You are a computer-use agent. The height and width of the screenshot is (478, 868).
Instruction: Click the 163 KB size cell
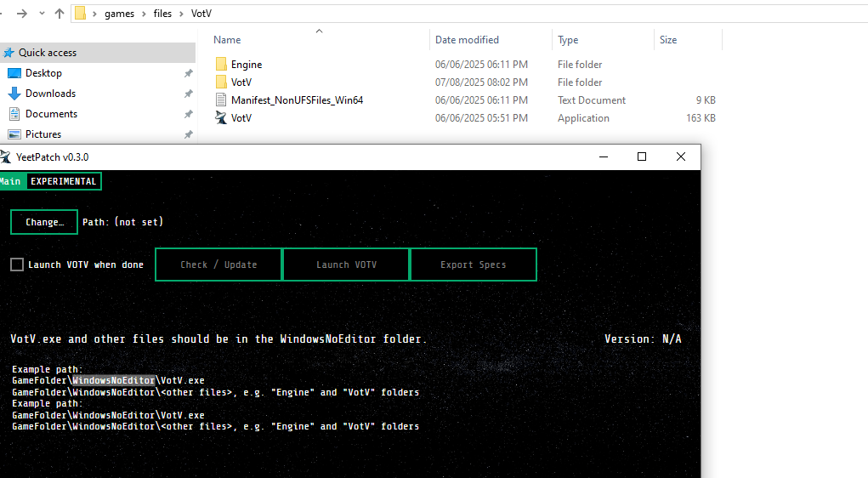(x=701, y=118)
